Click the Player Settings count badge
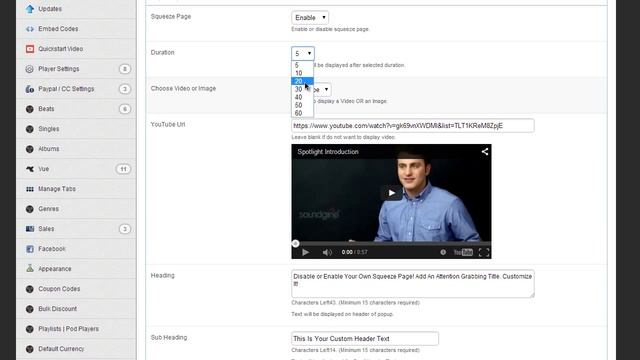This screenshot has height=360, width=640. point(125,69)
